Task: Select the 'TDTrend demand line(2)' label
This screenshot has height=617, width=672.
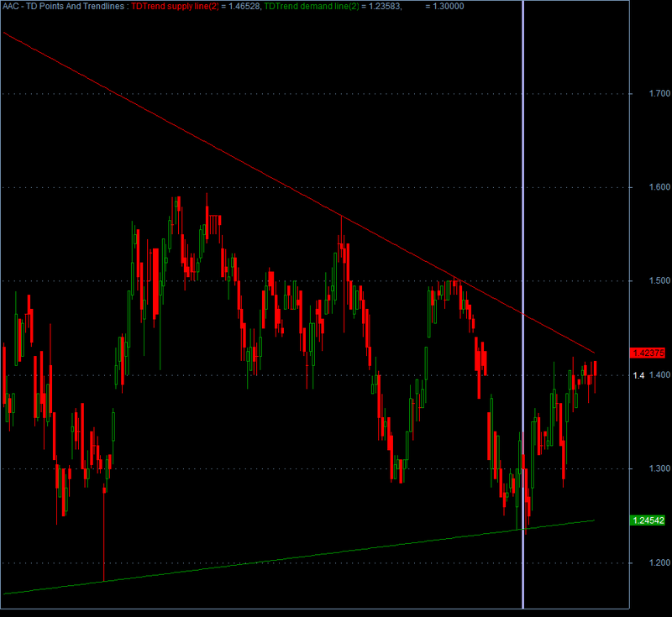Action: point(312,7)
